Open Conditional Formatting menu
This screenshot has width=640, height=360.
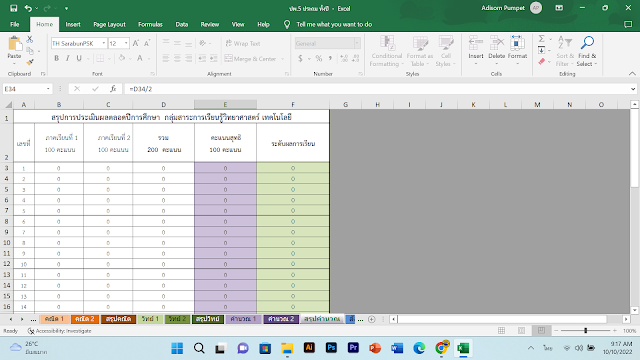(387, 51)
